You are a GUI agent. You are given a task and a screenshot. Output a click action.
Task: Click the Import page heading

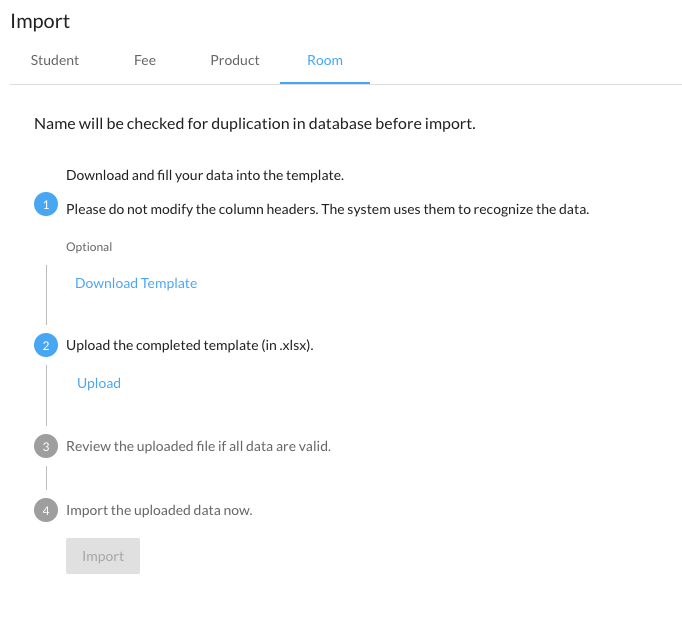(x=40, y=21)
